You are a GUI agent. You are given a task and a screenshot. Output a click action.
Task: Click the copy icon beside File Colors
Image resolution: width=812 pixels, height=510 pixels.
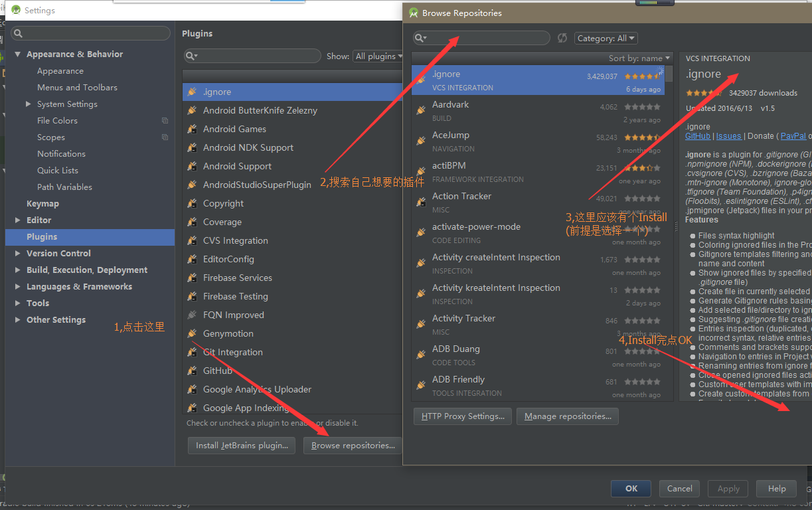165,121
